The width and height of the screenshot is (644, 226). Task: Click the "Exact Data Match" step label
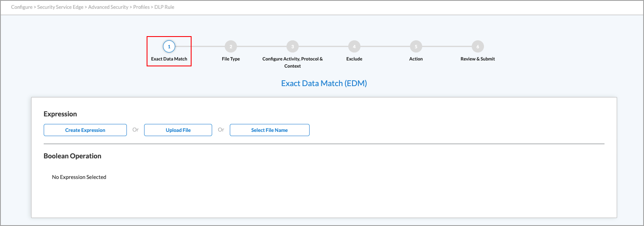point(169,59)
